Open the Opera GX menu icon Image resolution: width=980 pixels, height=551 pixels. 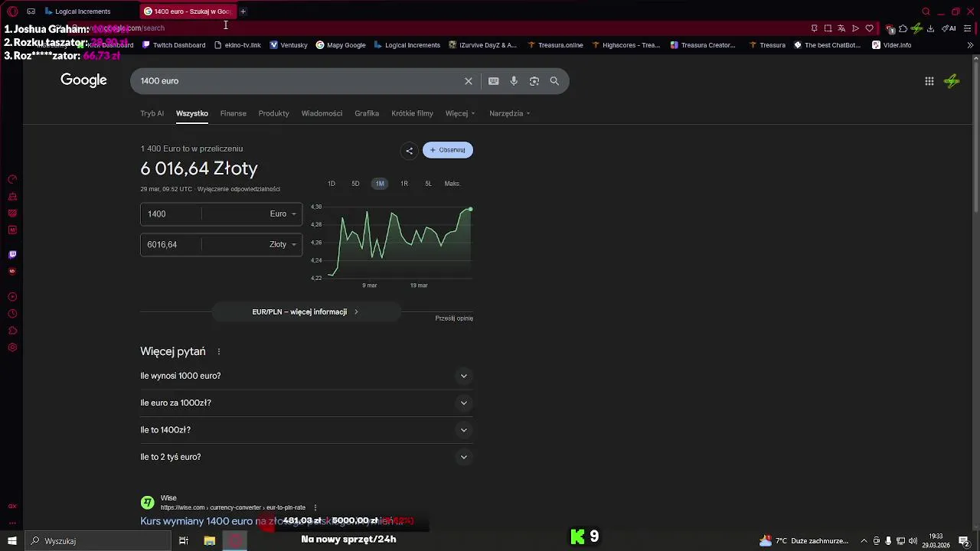click(x=12, y=11)
